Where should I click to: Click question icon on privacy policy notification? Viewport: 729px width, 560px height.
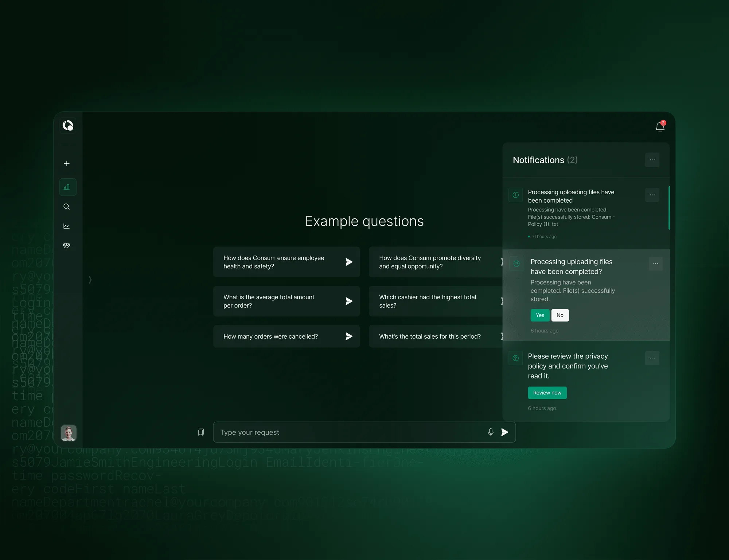(516, 358)
